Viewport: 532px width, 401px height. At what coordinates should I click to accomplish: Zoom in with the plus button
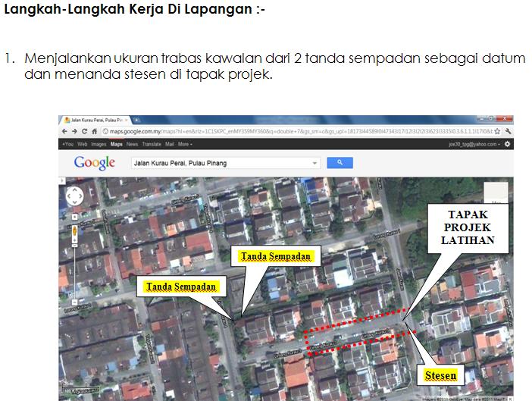pyautogui.click(x=74, y=240)
